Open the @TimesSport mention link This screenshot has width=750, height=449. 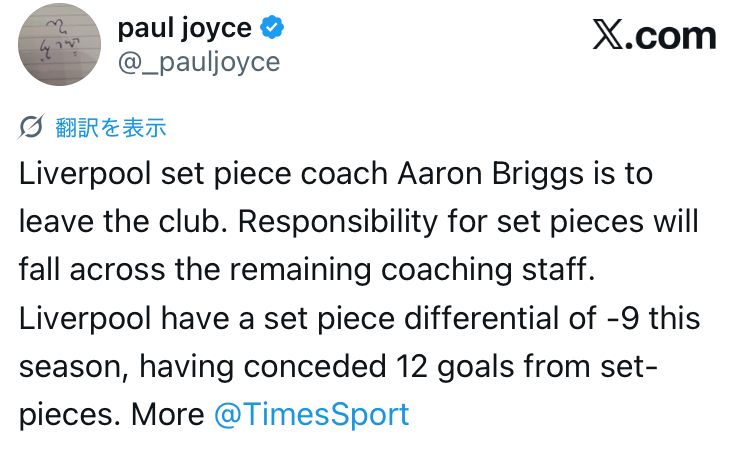[311, 414]
